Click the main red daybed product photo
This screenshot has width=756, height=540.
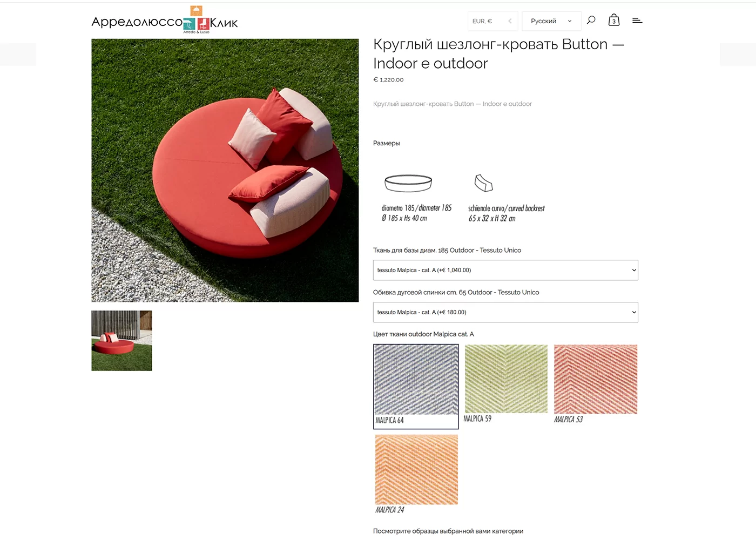point(225,170)
